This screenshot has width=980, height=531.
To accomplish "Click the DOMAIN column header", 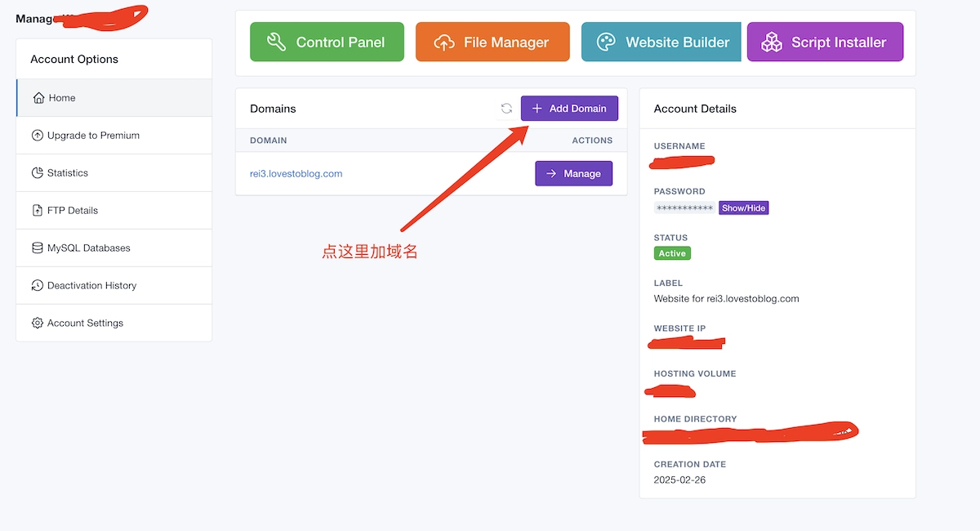I will 268,141.
